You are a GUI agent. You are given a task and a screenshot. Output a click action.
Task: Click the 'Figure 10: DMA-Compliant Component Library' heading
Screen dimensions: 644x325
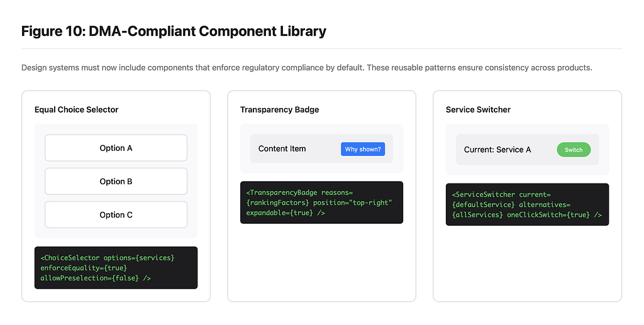(174, 31)
